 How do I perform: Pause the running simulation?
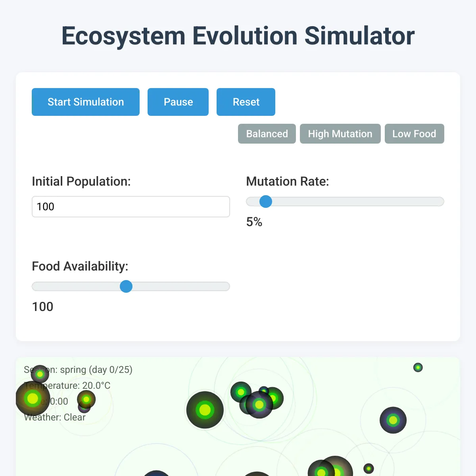178,102
